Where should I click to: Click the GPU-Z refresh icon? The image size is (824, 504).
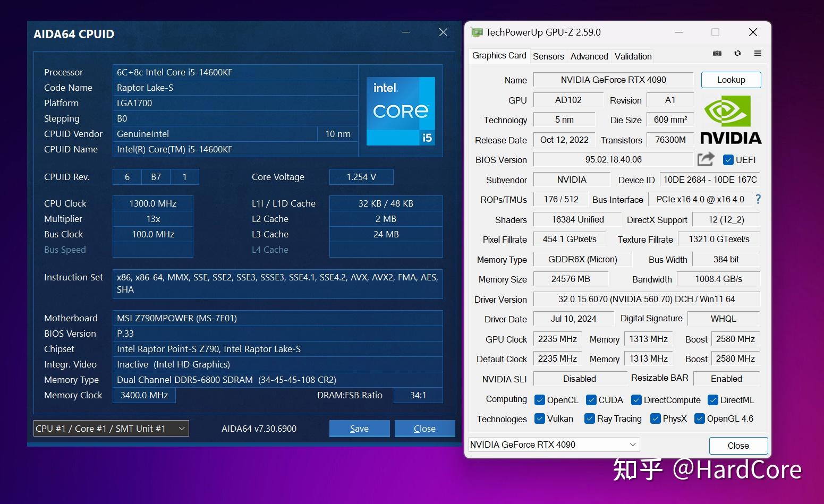click(x=737, y=53)
